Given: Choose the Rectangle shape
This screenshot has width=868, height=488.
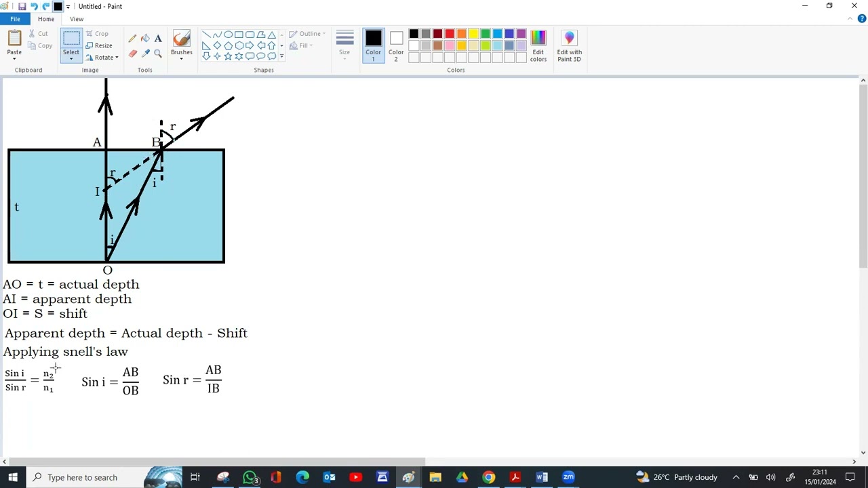Looking at the screenshot, I should pos(239,35).
